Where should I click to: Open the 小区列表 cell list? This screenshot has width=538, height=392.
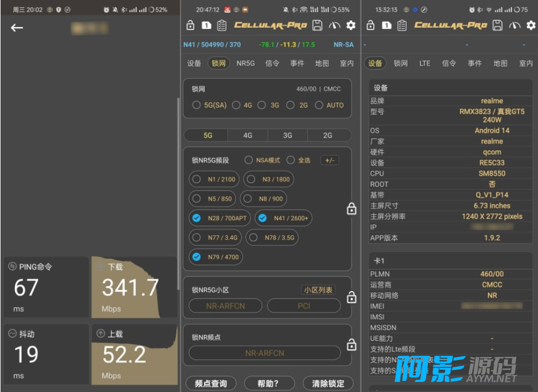coord(318,290)
